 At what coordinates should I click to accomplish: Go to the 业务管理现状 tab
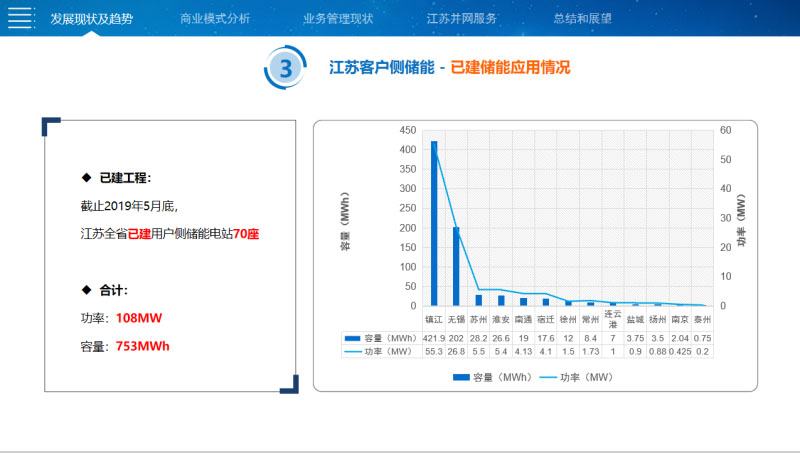pos(338,18)
